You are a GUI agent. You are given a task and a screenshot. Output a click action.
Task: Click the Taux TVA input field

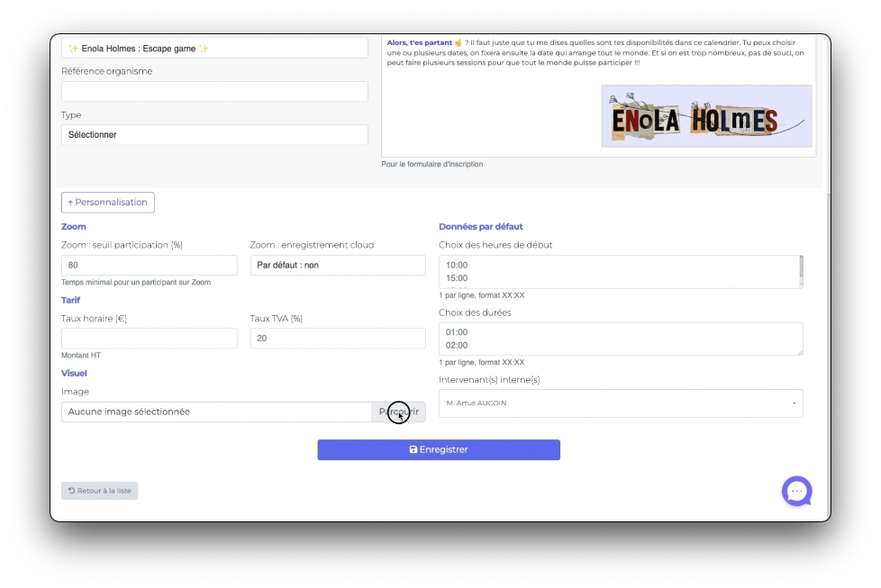[x=337, y=339]
